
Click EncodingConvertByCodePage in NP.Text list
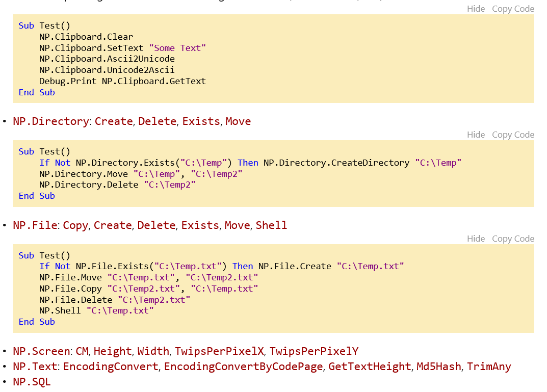[244, 366]
